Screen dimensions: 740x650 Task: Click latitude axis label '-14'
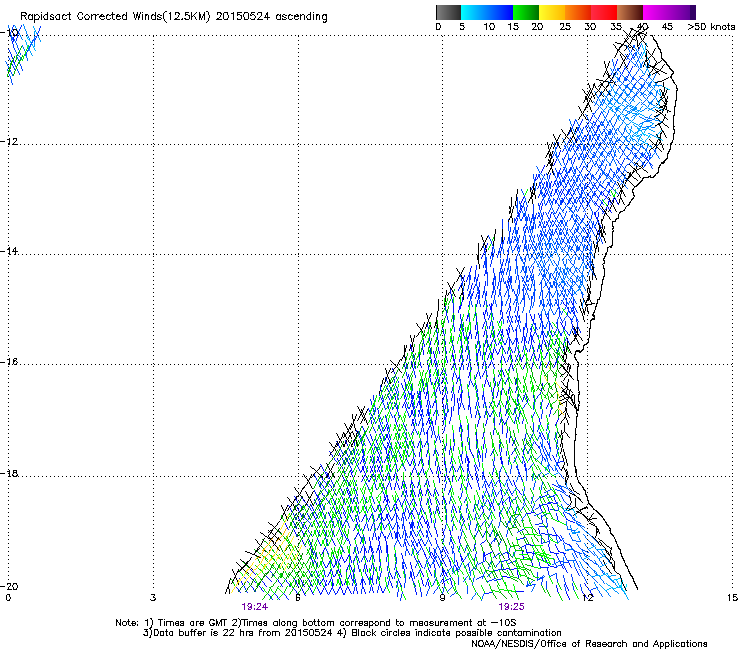[9, 251]
